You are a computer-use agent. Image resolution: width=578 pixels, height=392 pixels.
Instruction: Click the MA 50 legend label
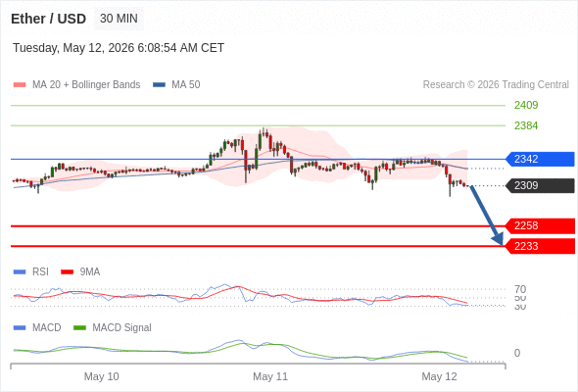(x=186, y=85)
